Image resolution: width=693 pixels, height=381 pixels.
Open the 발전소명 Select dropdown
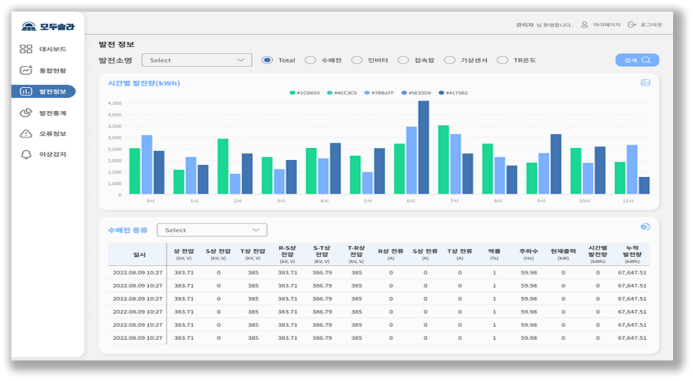click(197, 60)
